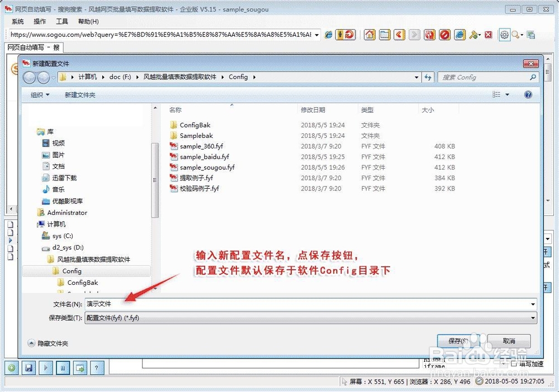Click the refresh button next to the path bar
The height and width of the screenshot is (392, 559).
coord(428,77)
